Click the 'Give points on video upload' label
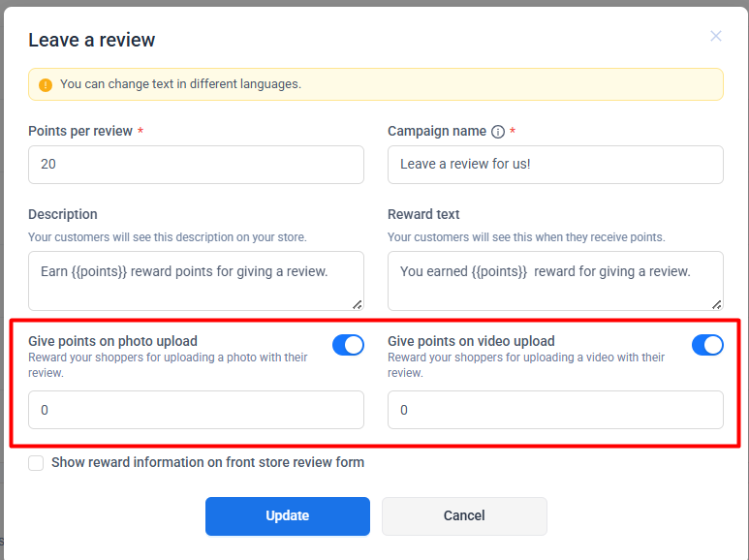Image resolution: width=749 pixels, height=560 pixels. pyautogui.click(x=471, y=341)
